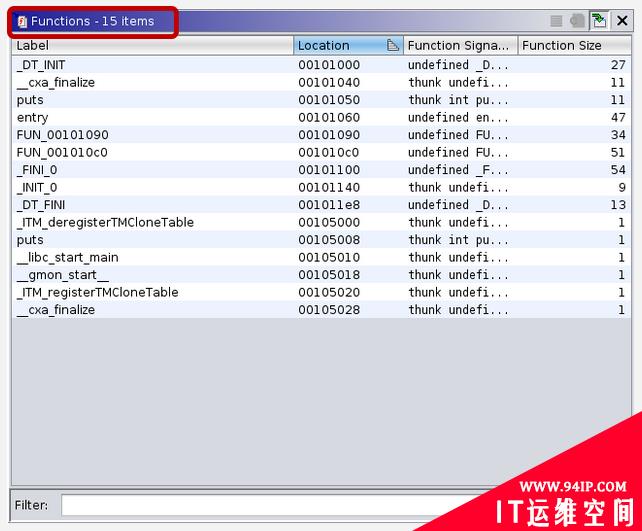
Task: Click location 00101000
Action: [329, 65]
